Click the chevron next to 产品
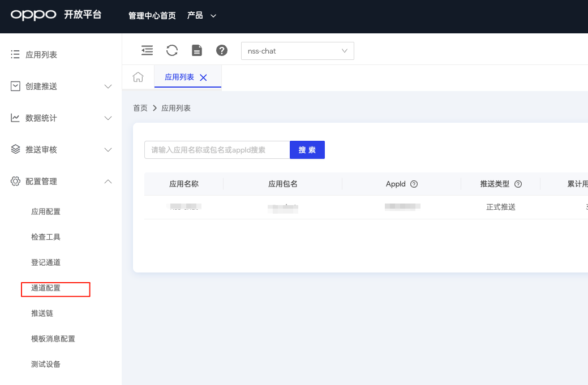 coord(213,16)
